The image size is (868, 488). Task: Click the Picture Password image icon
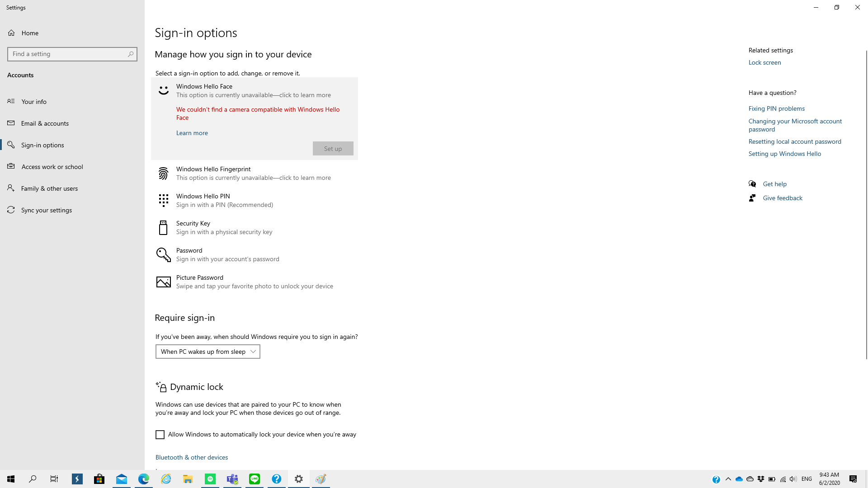coord(163,282)
